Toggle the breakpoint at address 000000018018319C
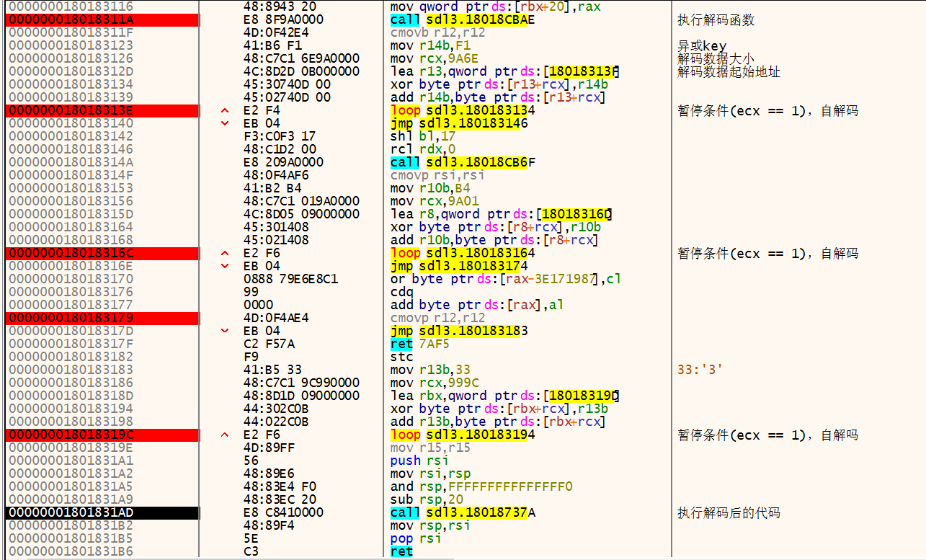 [101, 435]
